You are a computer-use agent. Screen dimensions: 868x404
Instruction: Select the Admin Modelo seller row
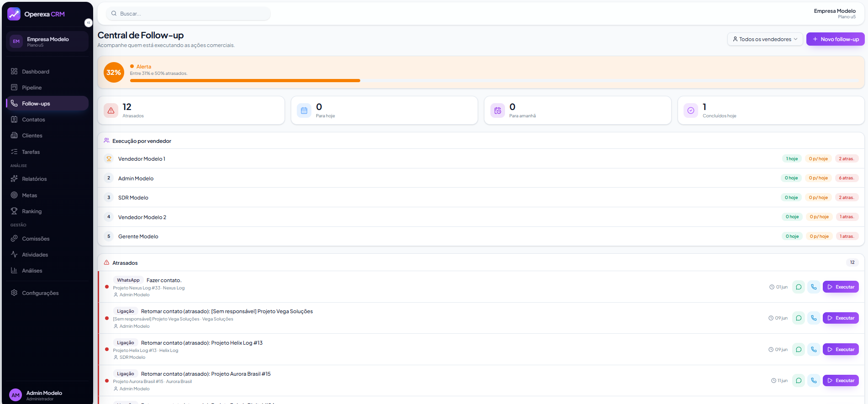481,178
